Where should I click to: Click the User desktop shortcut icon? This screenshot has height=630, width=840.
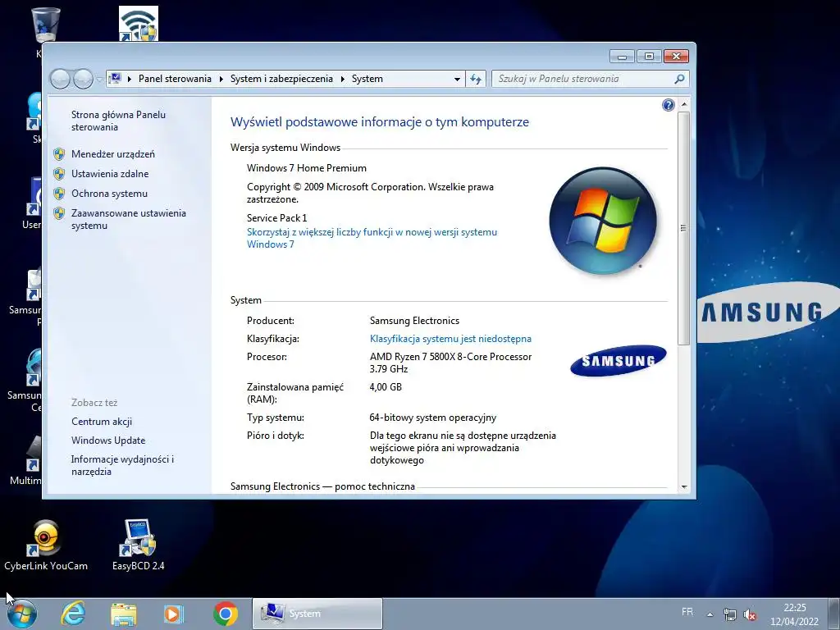pos(33,197)
